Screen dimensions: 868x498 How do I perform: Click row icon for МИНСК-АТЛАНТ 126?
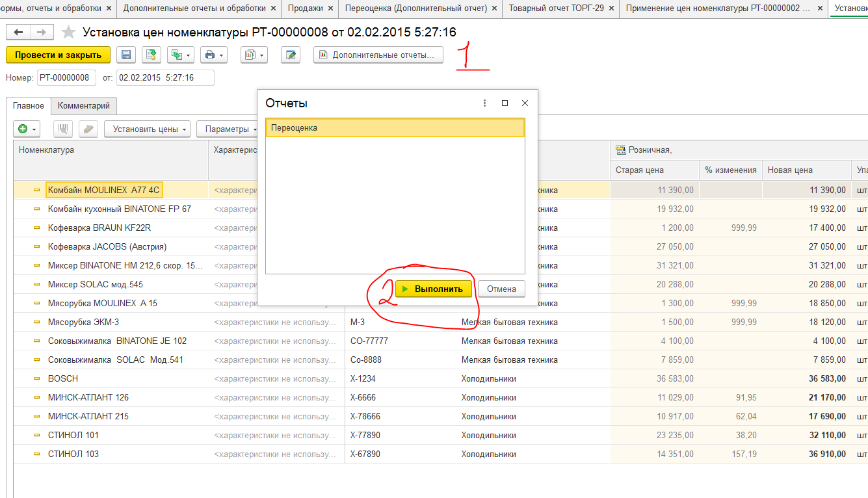[37, 397]
